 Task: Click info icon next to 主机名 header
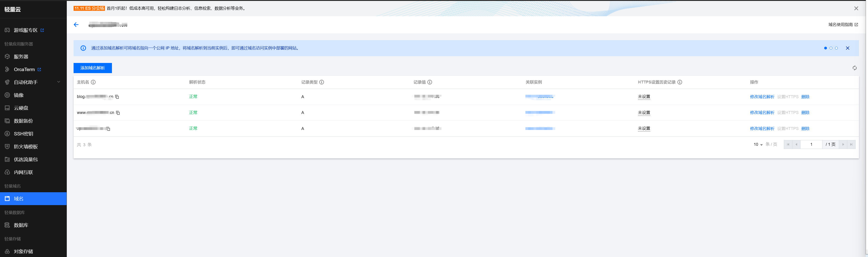click(x=93, y=82)
